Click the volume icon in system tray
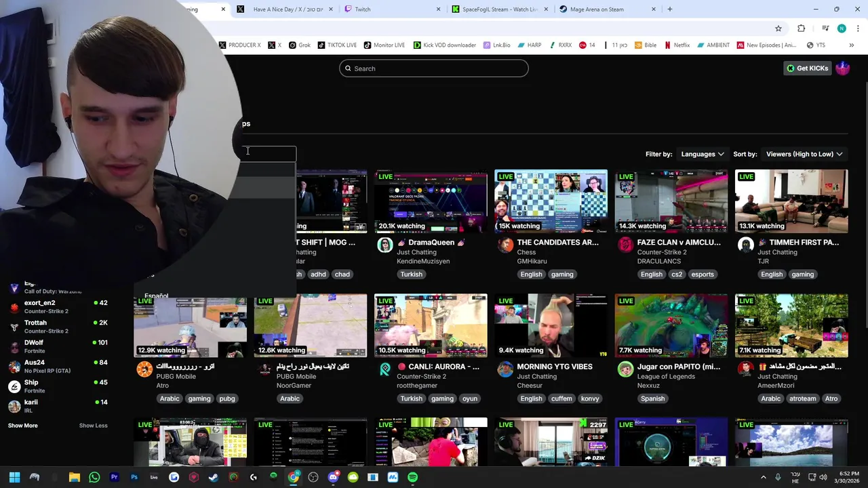 click(x=823, y=477)
